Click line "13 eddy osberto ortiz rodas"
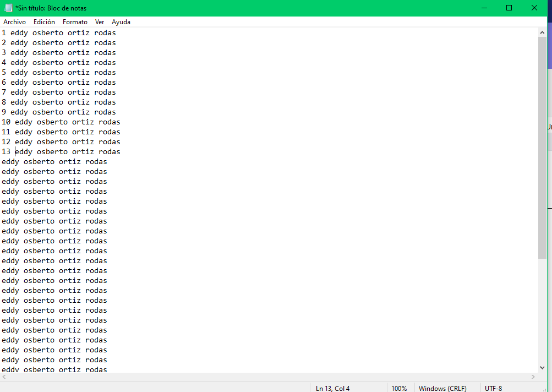552x392 pixels. (x=61, y=151)
